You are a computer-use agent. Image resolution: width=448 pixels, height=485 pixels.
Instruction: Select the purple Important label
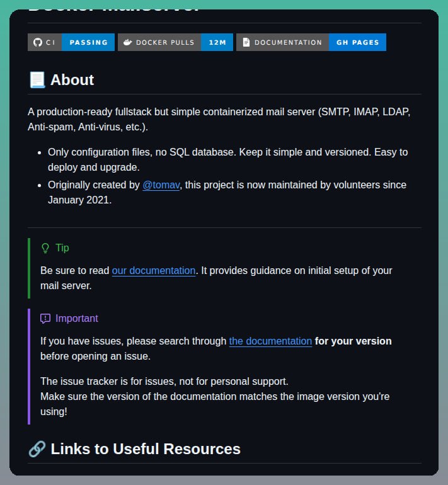77,319
